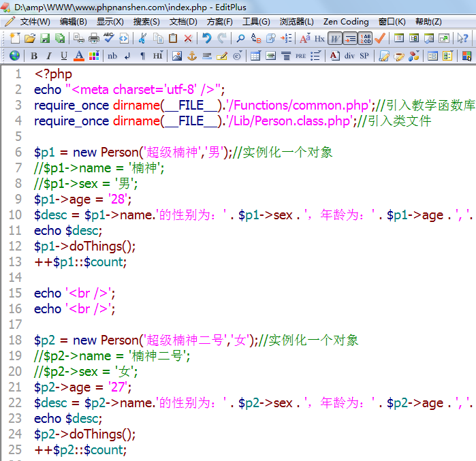Toggle the cliptext window icon
The width and height of the screenshot is (476, 461).
[x=414, y=38]
